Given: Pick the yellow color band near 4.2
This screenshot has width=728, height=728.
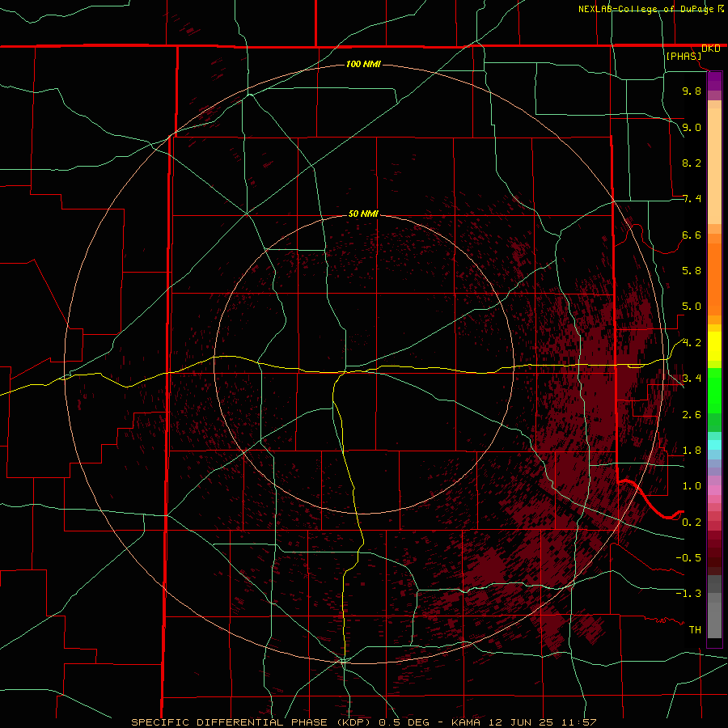Looking at the screenshot, I should pos(714,346).
